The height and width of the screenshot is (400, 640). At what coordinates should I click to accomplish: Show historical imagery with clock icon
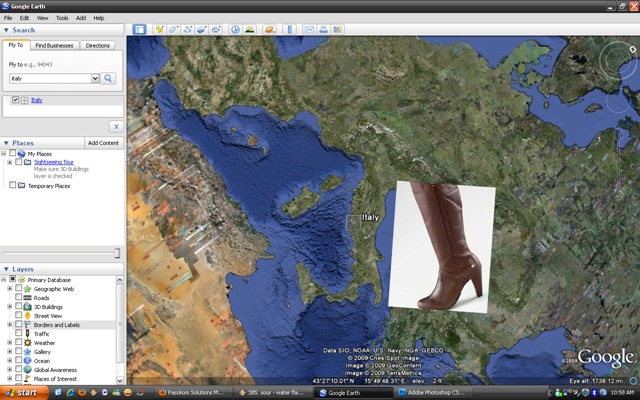235,29
